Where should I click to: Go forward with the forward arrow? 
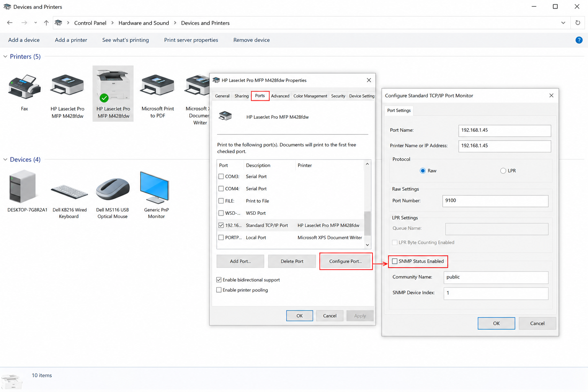(24, 23)
